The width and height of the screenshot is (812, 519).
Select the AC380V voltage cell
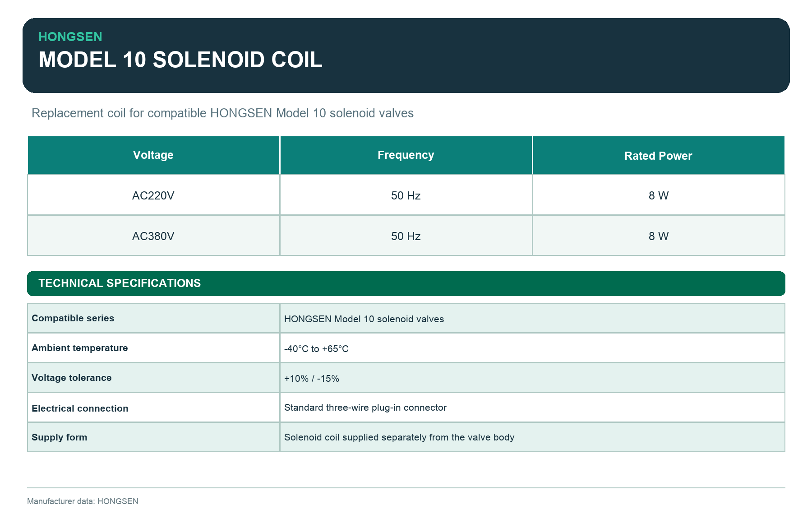[153, 236]
